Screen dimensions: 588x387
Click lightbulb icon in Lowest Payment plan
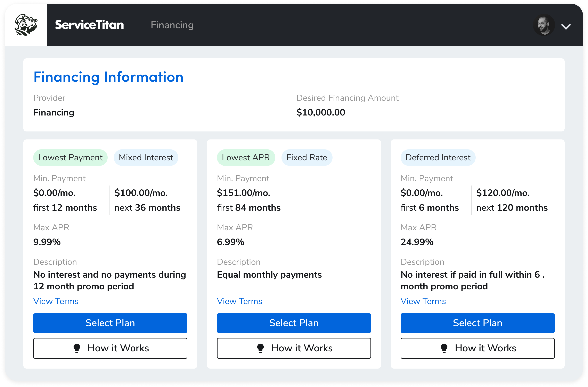[x=77, y=348]
